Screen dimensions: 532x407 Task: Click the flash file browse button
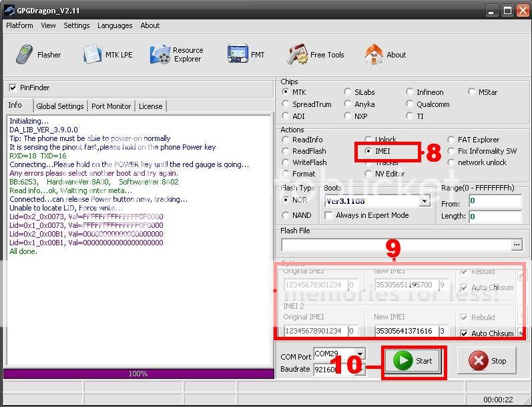click(x=517, y=245)
